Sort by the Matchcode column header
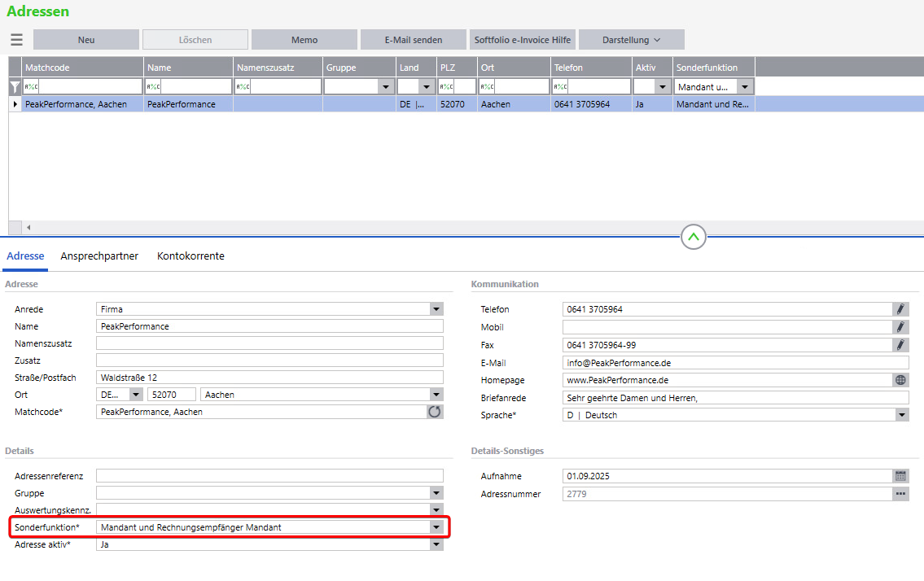Image resolution: width=924 pixels, height=581 pixels. (x=82, y=68)
